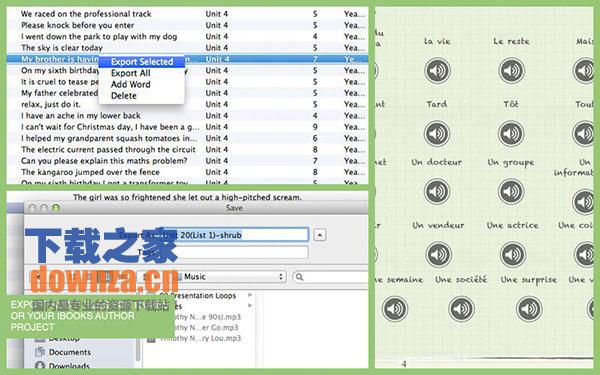
Task: Hear 'Une semaine' spoken
Action: point(395,308)
